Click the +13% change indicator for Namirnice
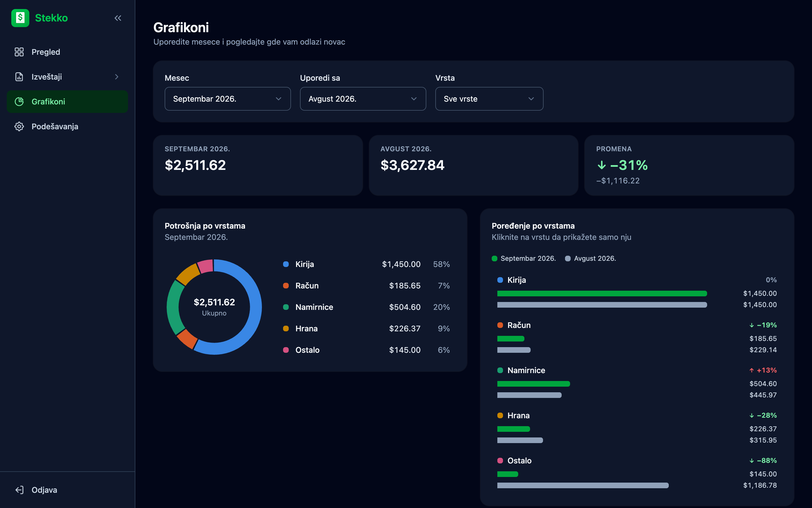The height and width of the screenshot is (508, 812). coord(763,370)
